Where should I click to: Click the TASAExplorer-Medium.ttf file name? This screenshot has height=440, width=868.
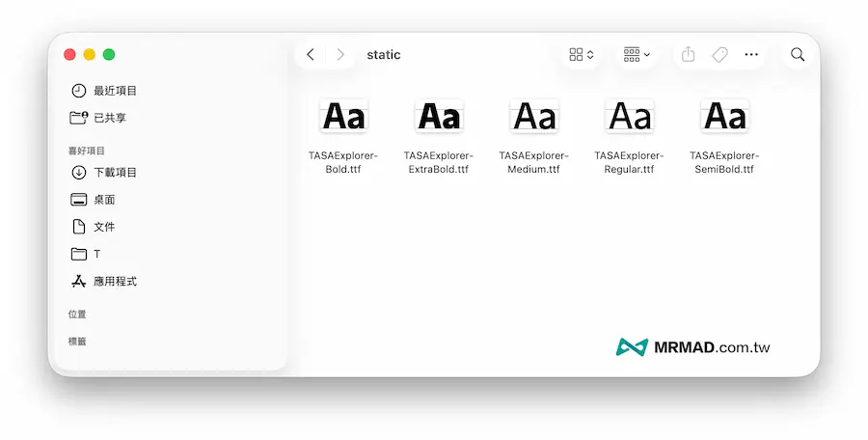[x=533, y=162]
